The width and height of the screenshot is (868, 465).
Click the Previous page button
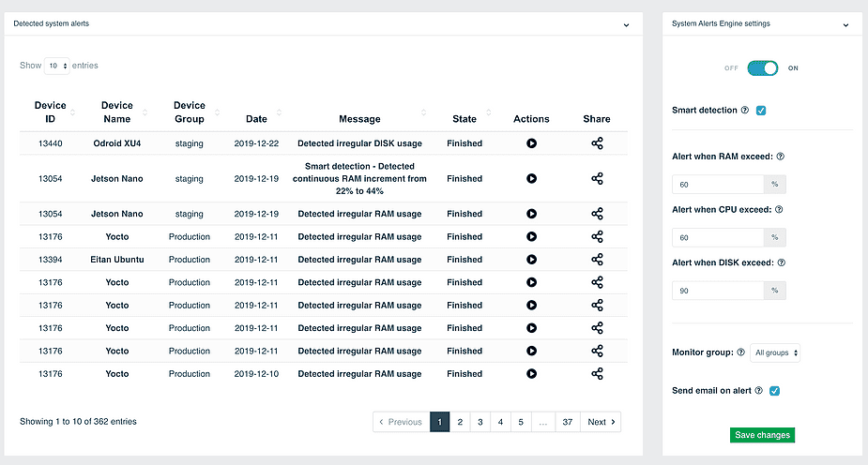[402, 422]
